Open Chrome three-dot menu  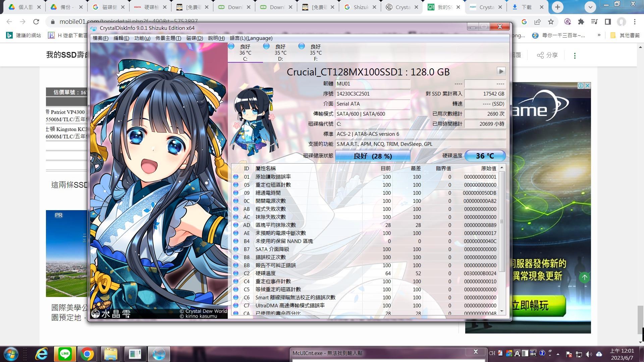coord(635,22)
